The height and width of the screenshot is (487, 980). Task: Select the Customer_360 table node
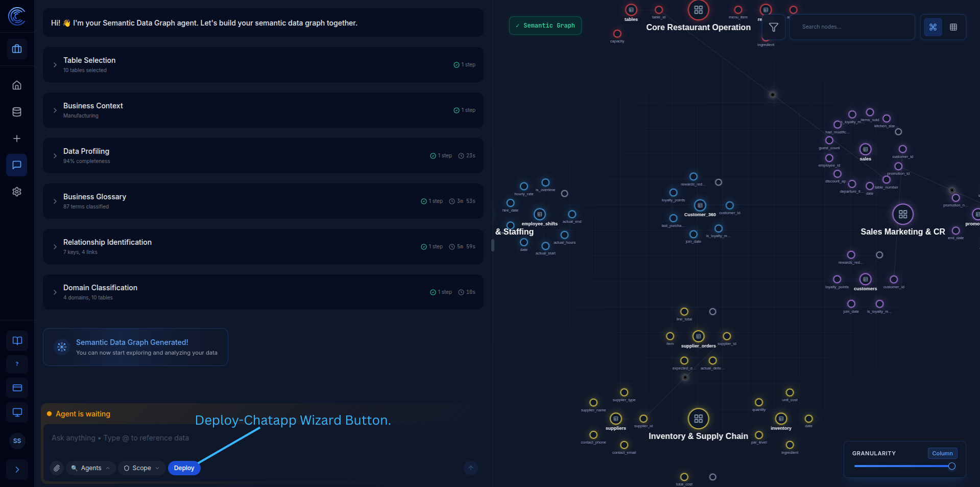click(x=700, y=206)
